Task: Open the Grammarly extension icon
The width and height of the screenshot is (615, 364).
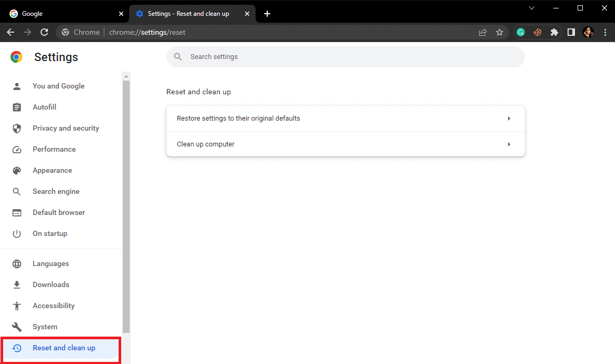Action: point(521,32)
